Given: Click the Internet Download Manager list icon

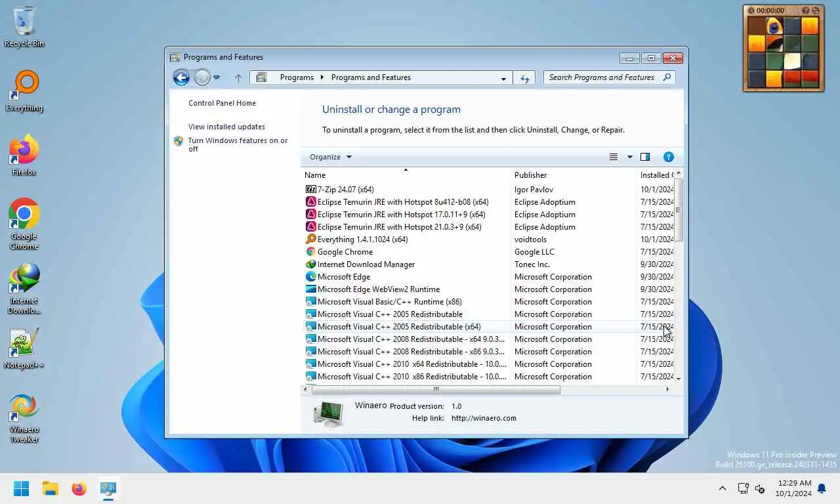Looking at the screenshot, I should tap(311, 264).
